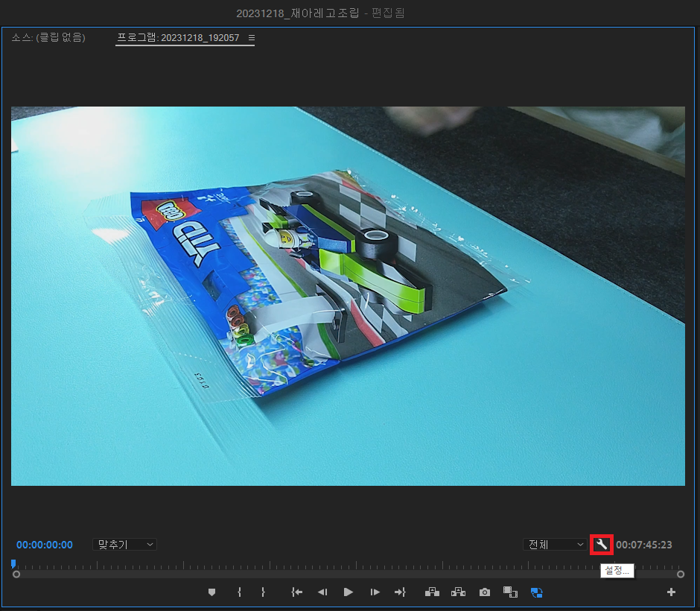Export frame with the camera icon

(x=484, y=592)
